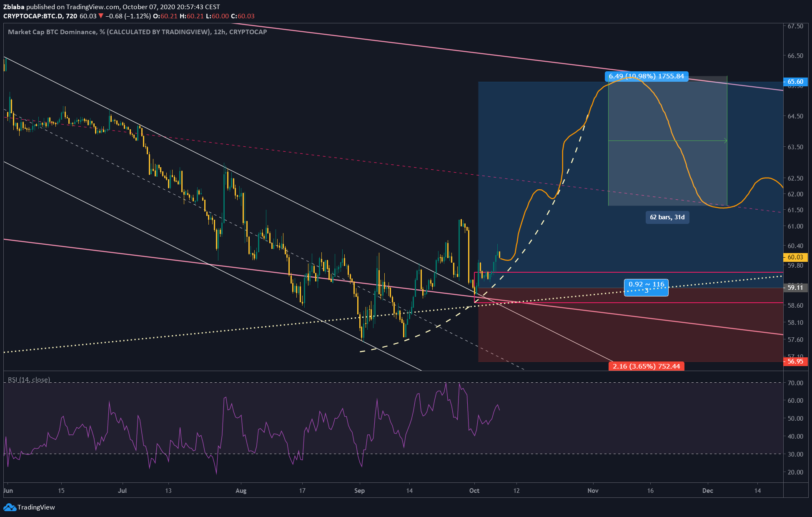Click the 14 date label after Dec
This screenshot has width=812, height=517.
click(757, 491)
